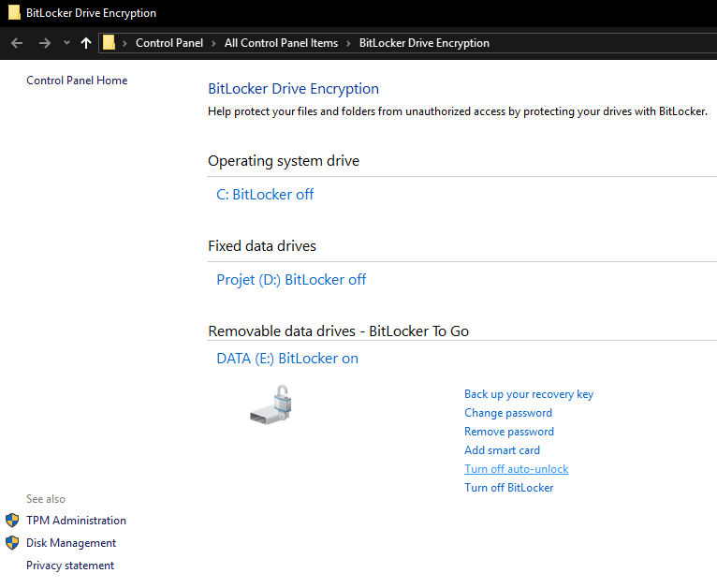717x588 pixels.
Task: Click Remove password link
Action: click(x=509, y=432)
